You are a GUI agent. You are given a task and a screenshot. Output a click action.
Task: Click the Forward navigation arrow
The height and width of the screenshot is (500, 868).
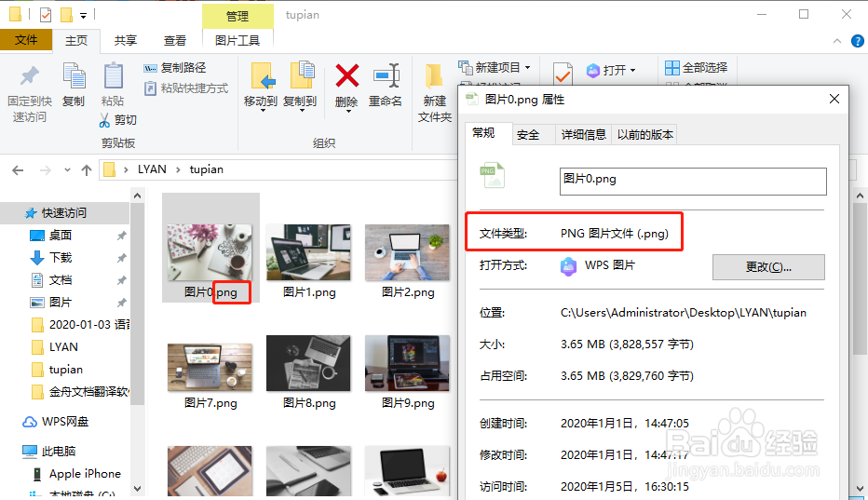[45, 170]
